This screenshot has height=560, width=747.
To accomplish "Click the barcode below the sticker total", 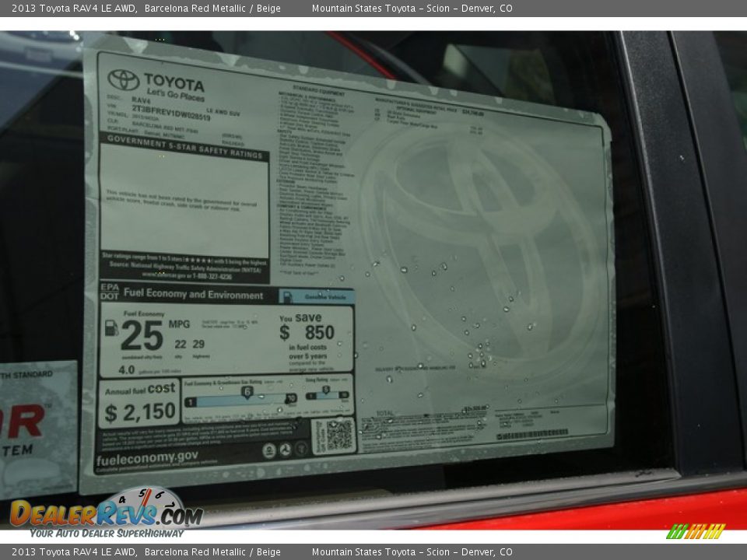I will pos(532,434).
